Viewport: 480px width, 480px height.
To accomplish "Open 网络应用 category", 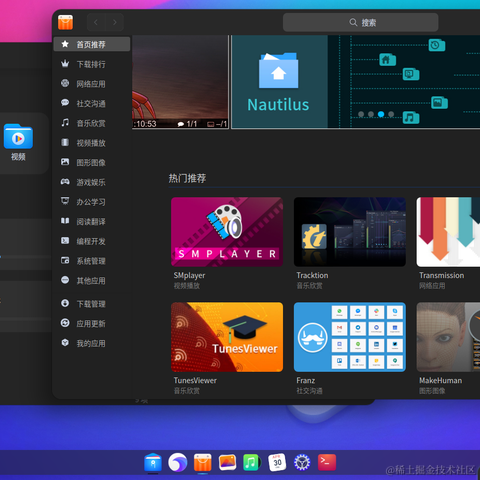I will 91,84.
